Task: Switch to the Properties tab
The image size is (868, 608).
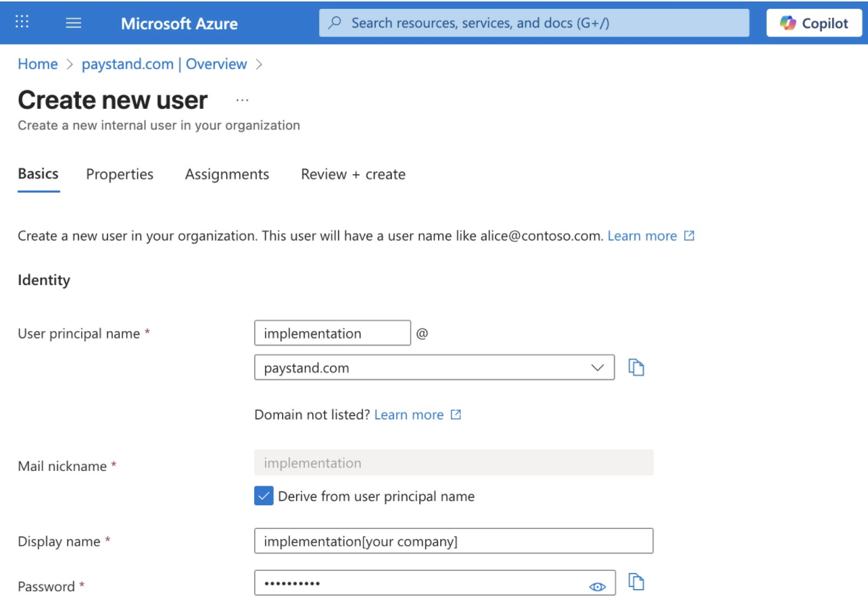Action: [x=120, y=174]
